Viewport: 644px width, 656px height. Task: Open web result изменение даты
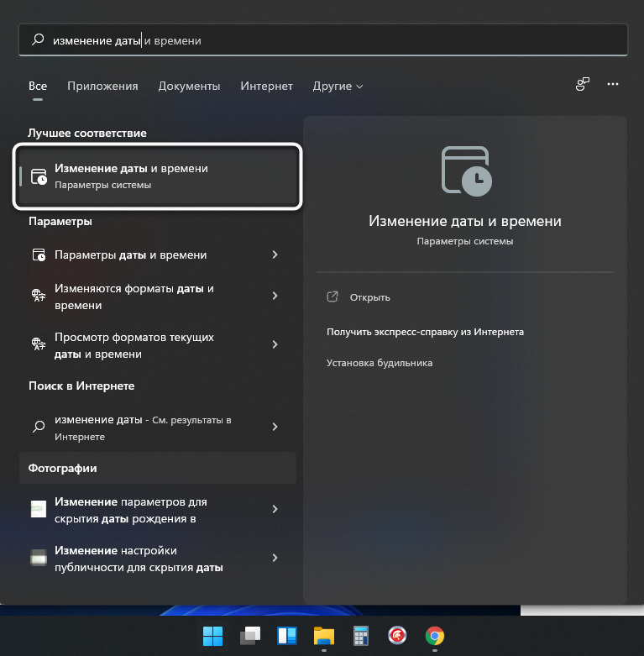tap(158, 428)
